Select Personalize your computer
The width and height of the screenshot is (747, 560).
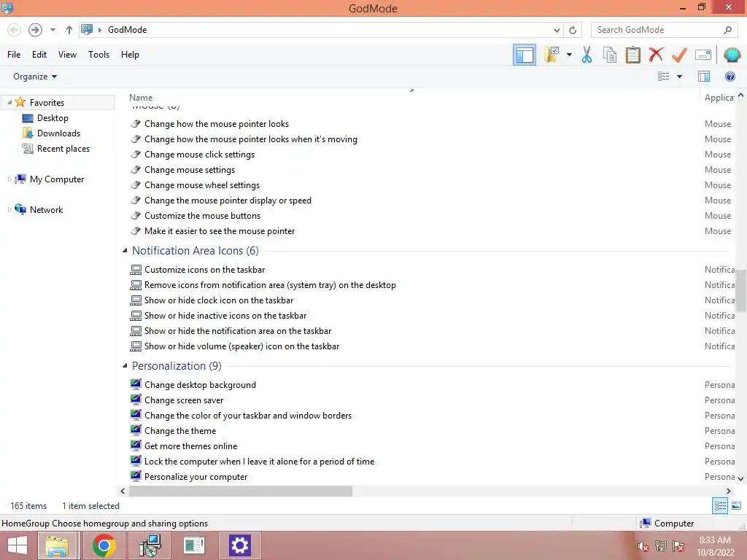(x=196, y=477)
